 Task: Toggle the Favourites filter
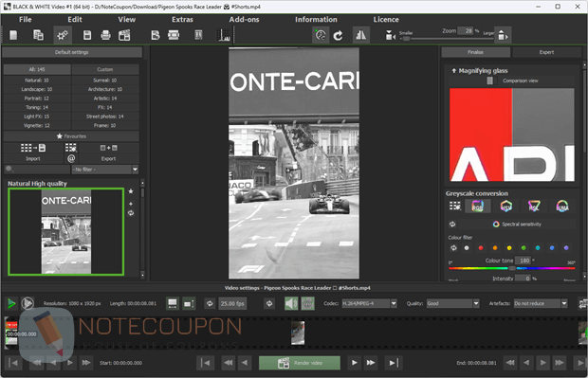(71, 136)
